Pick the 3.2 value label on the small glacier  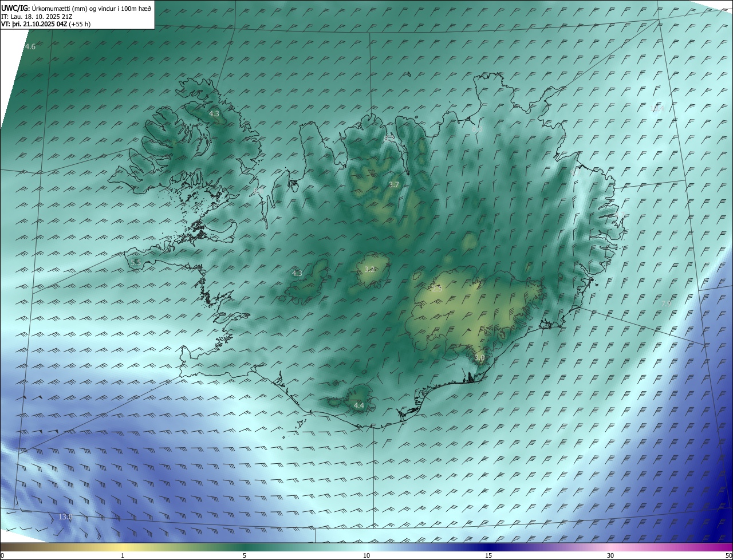pyautogui.click(x=369, y=269)
